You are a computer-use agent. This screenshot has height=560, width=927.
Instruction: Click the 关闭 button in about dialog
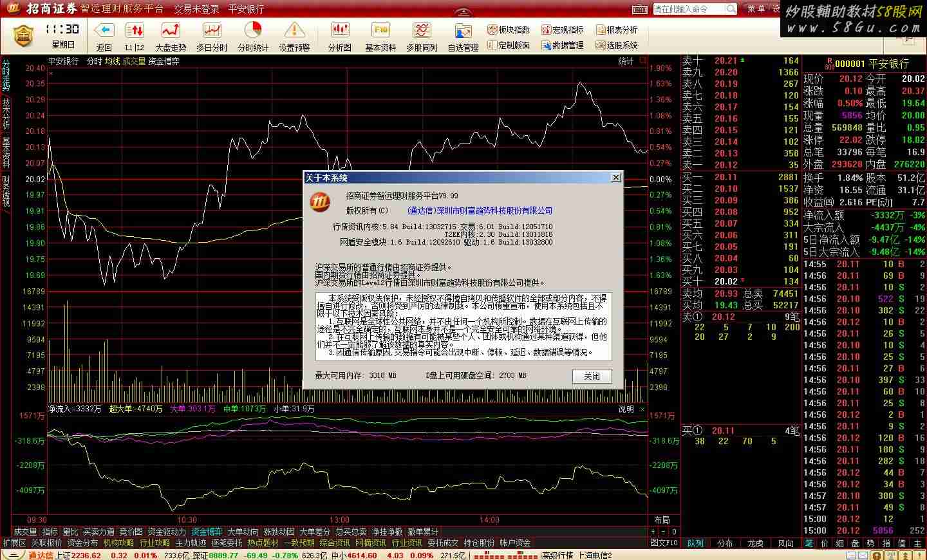pos(592,376)
